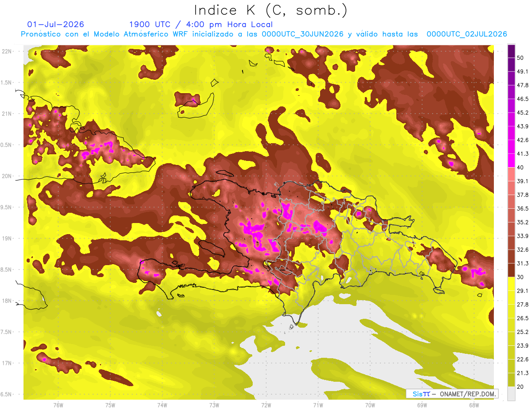Viewport: 532px width, 411px height.
Task: Click the colorbar label "47.8"
Action: tap(523, 85)
